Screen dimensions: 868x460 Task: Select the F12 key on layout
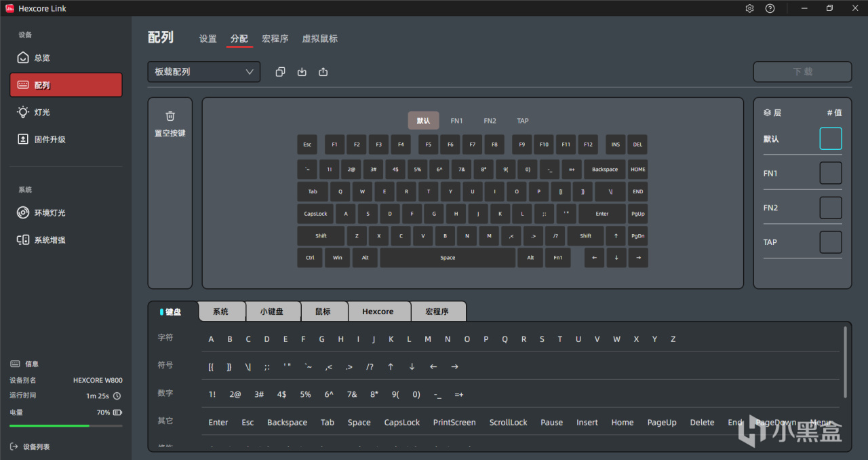coord(587,145)
